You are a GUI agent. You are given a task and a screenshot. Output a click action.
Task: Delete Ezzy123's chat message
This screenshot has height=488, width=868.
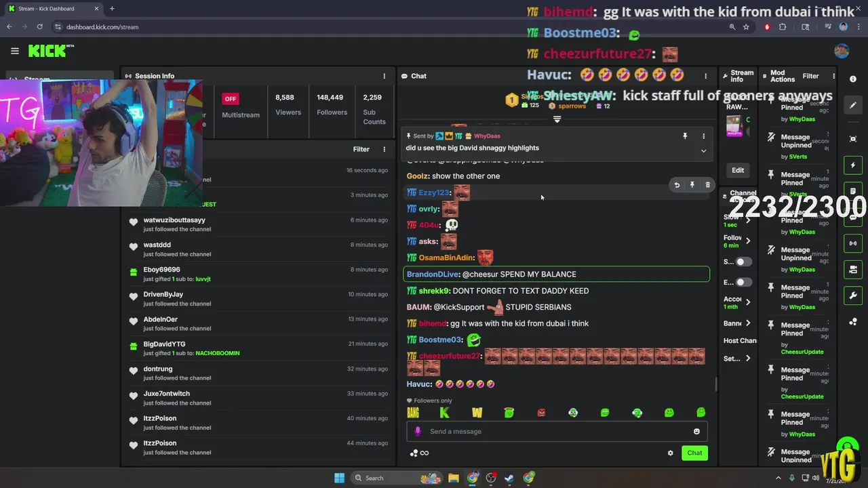click(x=707, y=185)
